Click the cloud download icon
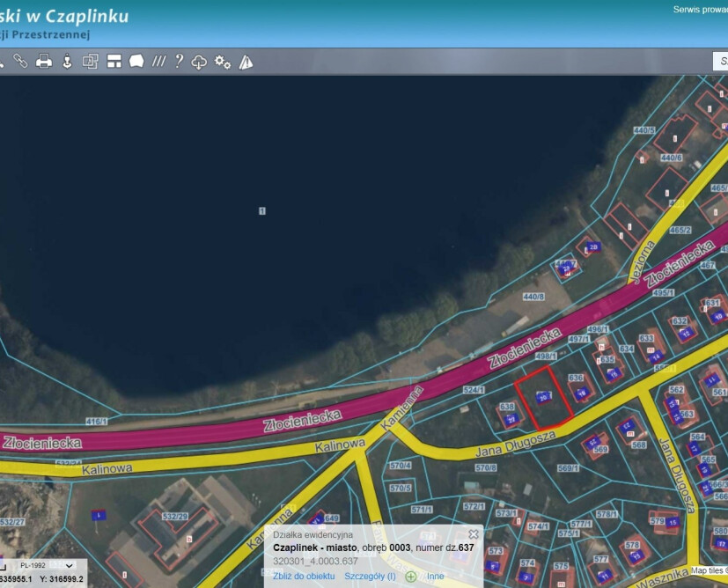This screenshot has width=728, height=588. pos(200,62)
